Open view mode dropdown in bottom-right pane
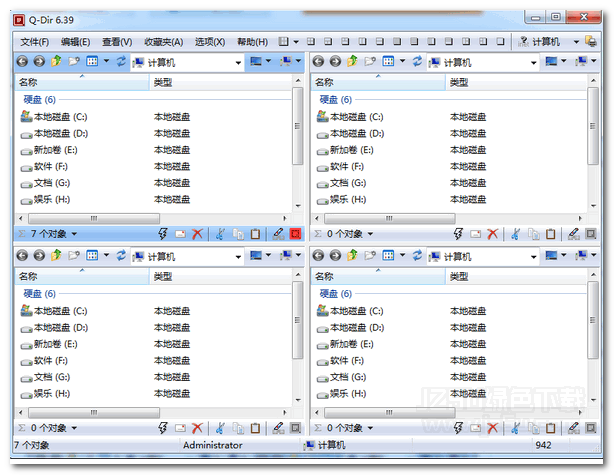Screen dimensions: 614x475 point(402,255)
